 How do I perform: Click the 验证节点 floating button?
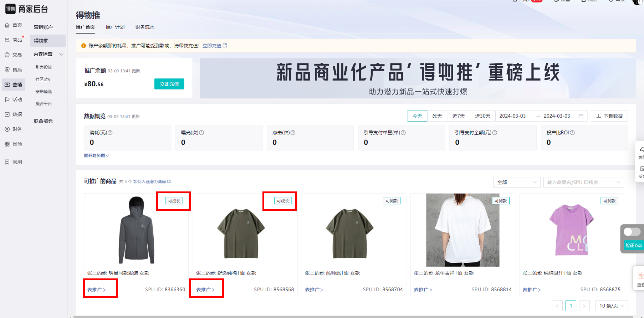click(633, 245)
